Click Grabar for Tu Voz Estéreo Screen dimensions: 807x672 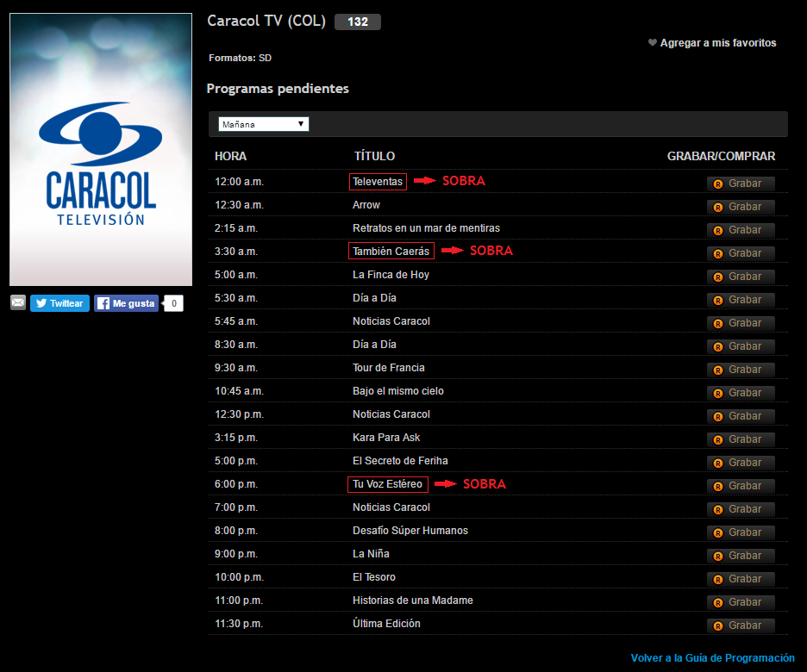[x=741, y=486]
